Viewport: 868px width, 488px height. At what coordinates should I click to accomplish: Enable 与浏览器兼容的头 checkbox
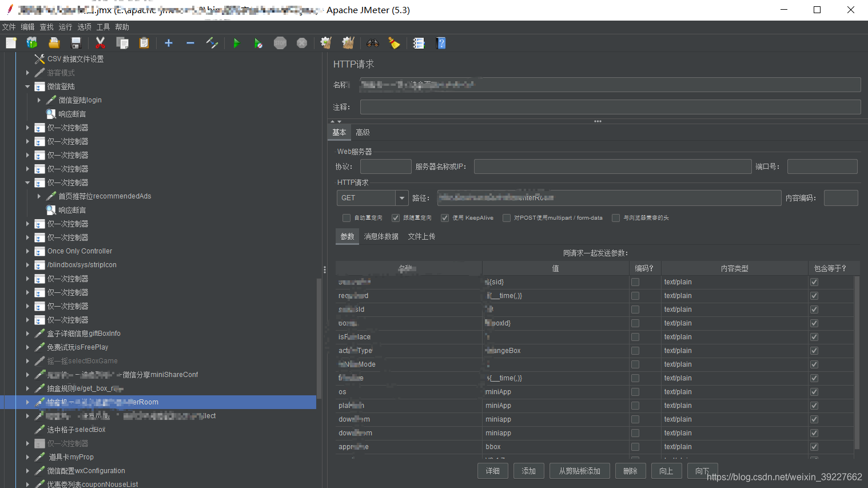(616, 218)
